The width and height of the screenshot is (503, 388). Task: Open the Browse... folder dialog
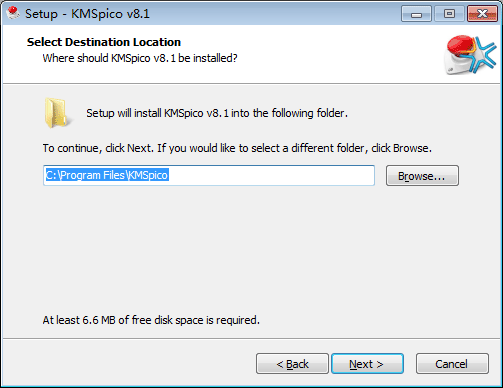[422, 176]
